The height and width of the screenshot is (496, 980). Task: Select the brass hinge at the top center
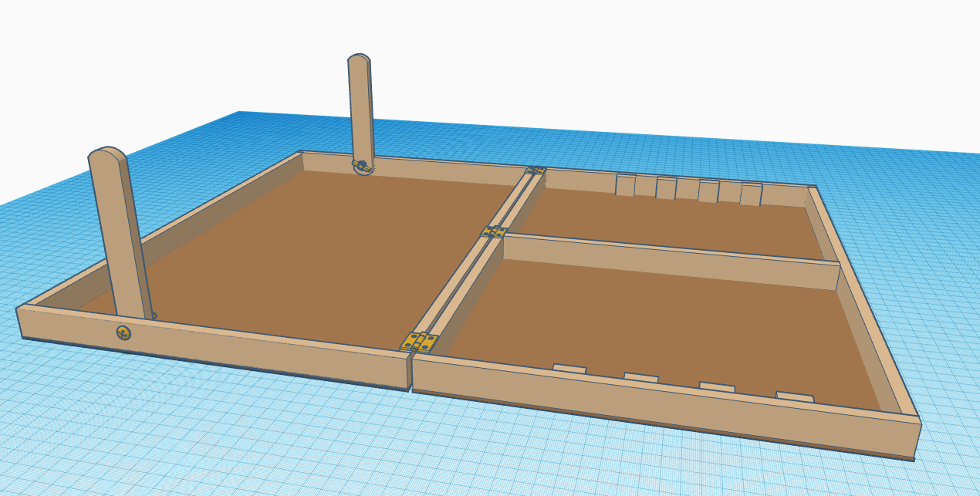(x=535, y=170)
